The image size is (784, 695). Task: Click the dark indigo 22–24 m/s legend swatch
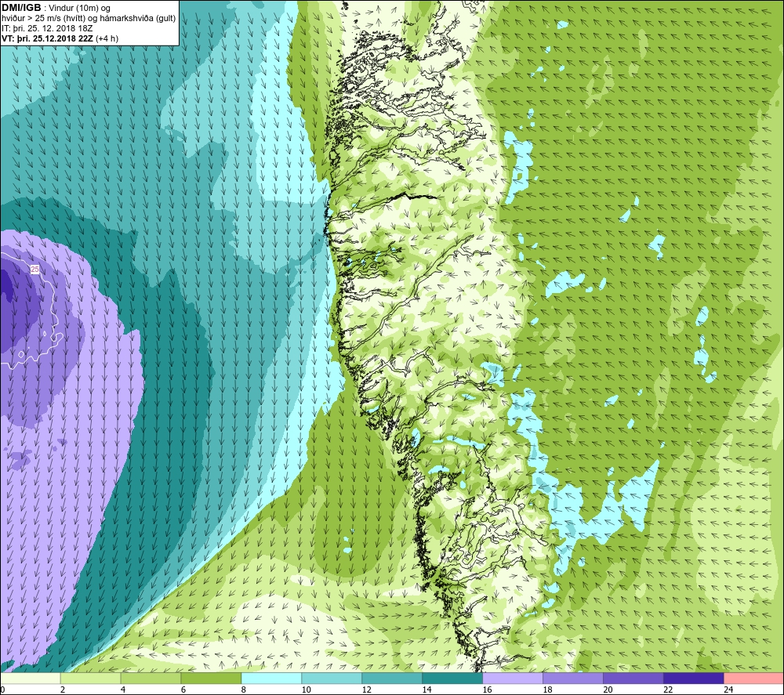(694, 678)
